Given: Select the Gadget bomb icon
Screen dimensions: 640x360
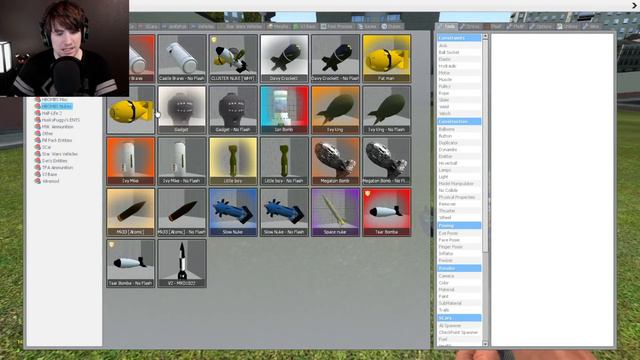Looking at the screenshot, I should click(182, 109).
